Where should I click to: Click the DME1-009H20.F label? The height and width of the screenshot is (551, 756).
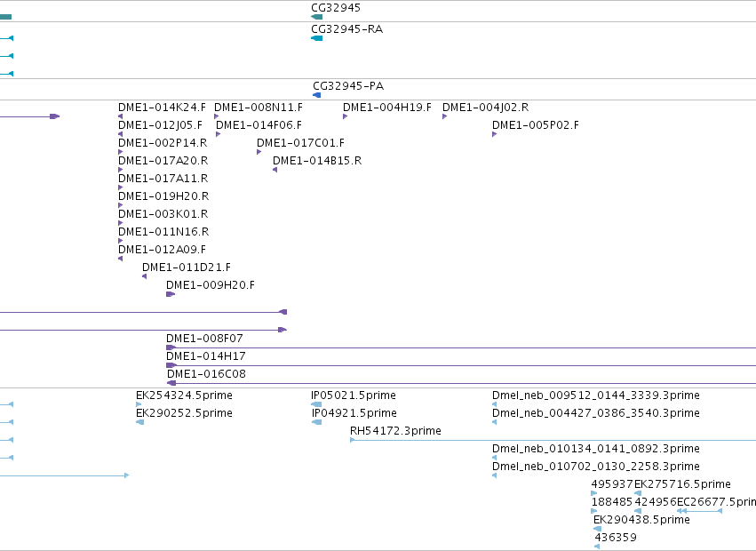tap(211, 285)
